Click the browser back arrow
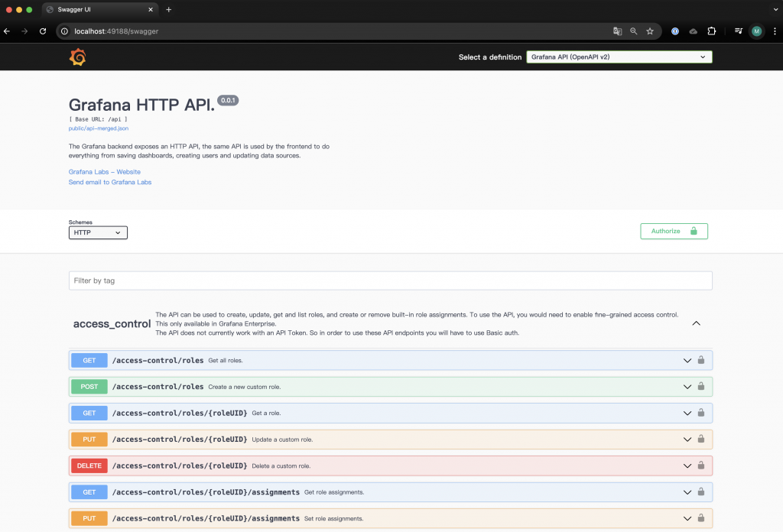 [7, 31]
